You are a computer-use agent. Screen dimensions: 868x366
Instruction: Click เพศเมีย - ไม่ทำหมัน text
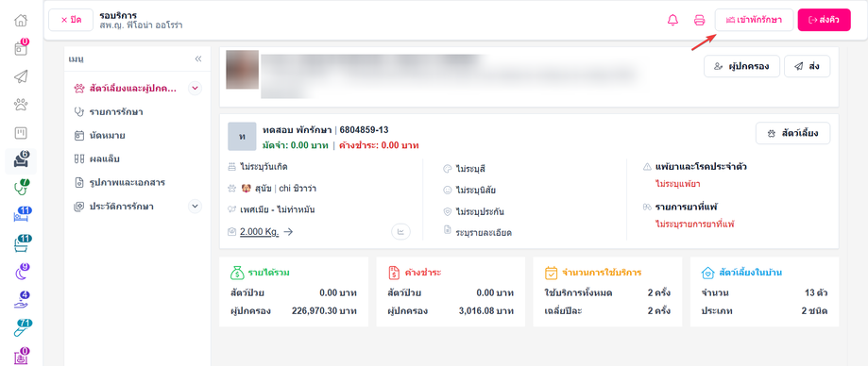pyautogui.click(x=278, y=209)
